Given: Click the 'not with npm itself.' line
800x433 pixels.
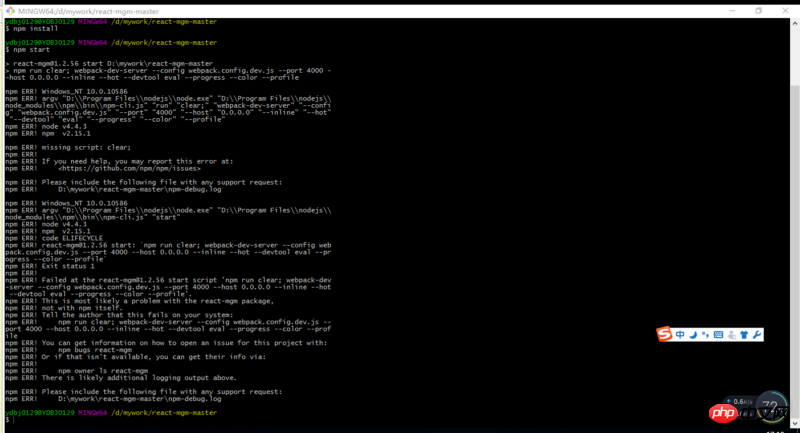Looking at the screenshot, I should 64,308.
